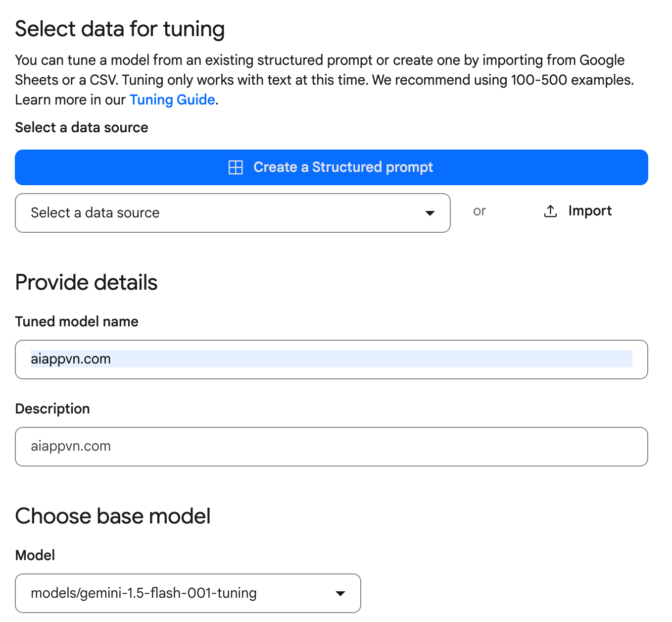
Task: Click the Description field label
Action: pos(52,409)
